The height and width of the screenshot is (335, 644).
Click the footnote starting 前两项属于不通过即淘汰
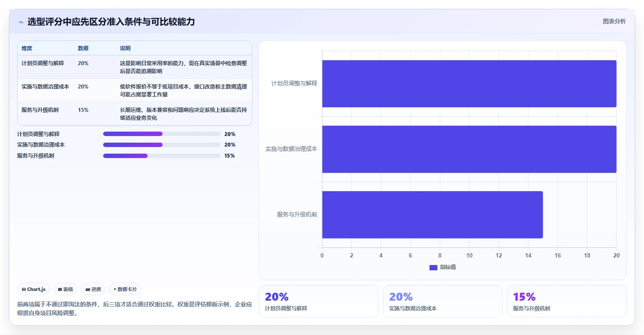[135, 309]
